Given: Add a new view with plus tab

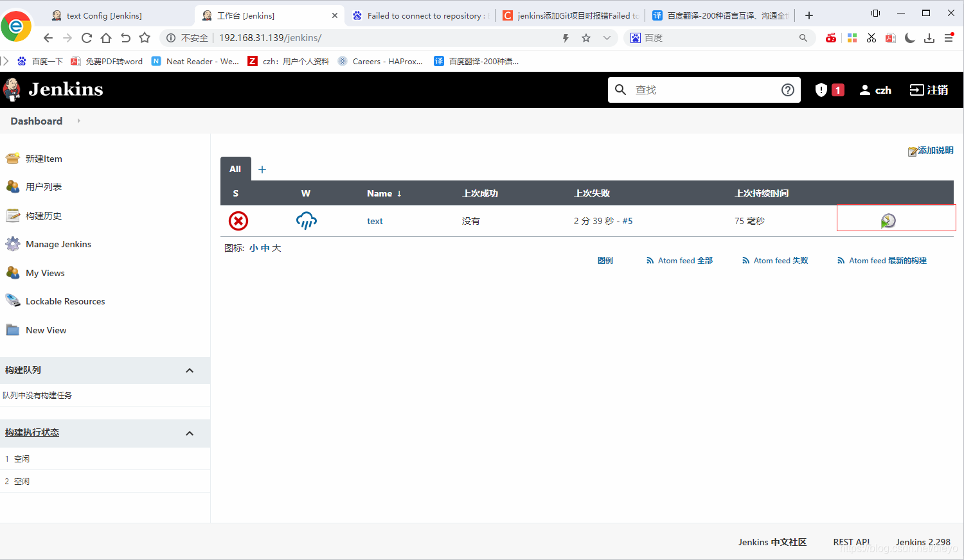Looking at the screenshot, I should (x=262, y=170).
